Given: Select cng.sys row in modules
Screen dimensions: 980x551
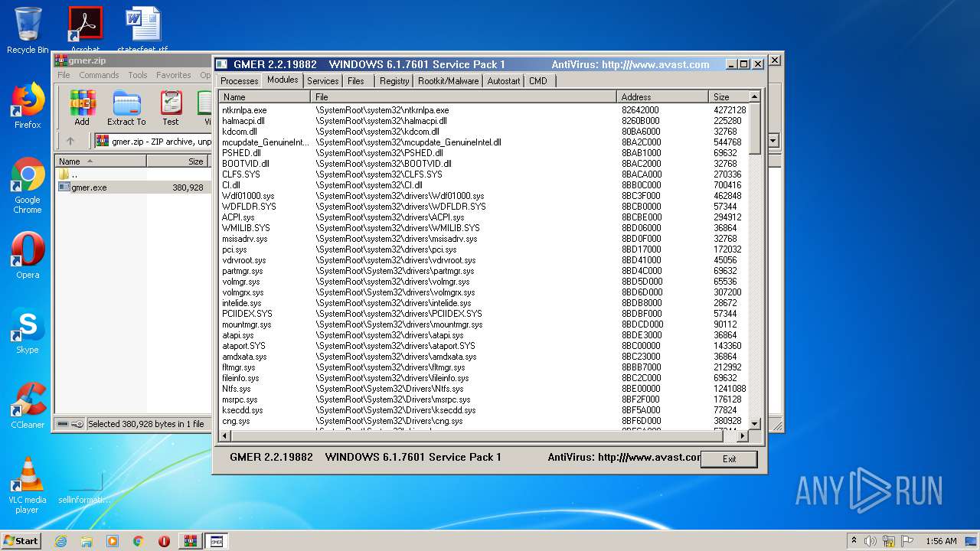Looking at the screenshot, I should [x=483, y=421].
